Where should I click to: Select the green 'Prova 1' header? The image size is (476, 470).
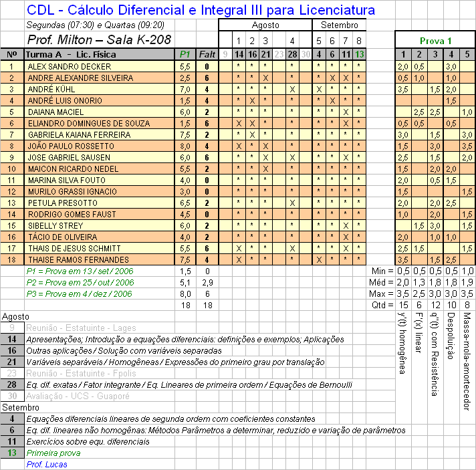[x=435, y=41]
